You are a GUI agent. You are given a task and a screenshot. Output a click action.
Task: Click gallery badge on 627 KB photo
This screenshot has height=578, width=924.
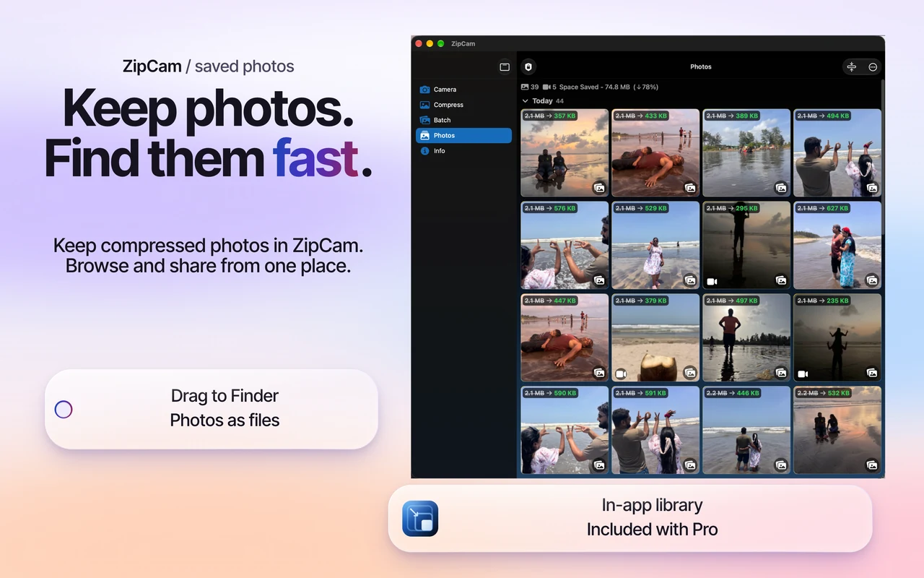click(872, 280)
